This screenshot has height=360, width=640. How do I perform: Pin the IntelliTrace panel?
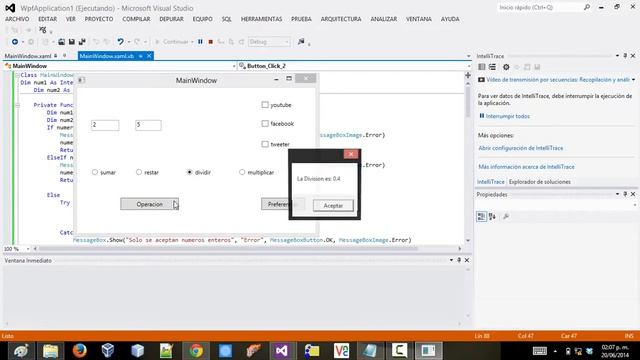tap(625, 56)
